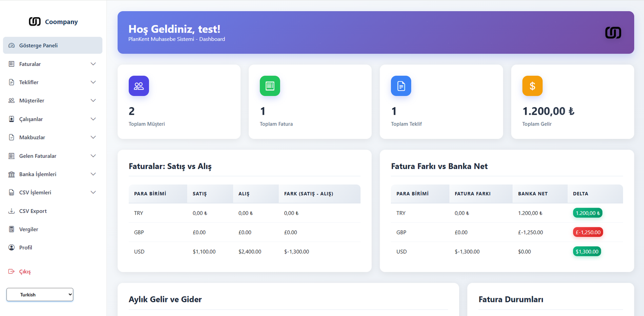Click the green invoice icon in Toplam Fatura card
The image size is (644, 316).
tap(270, 86)
